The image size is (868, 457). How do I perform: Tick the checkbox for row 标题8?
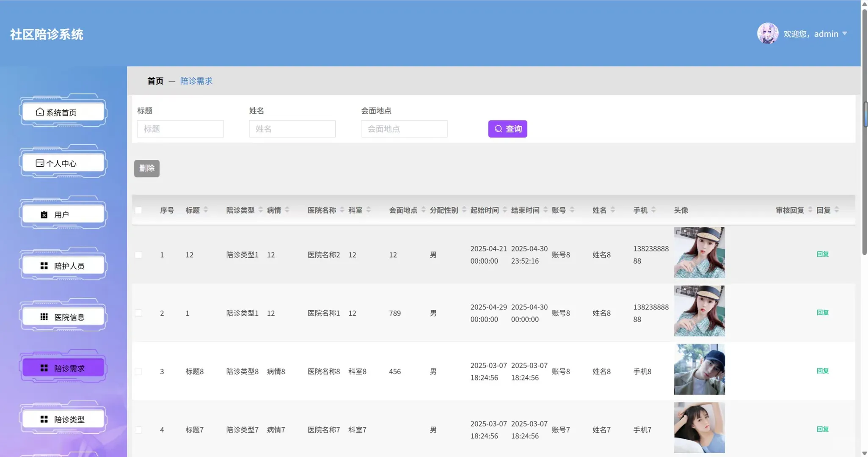pos(138,371)
